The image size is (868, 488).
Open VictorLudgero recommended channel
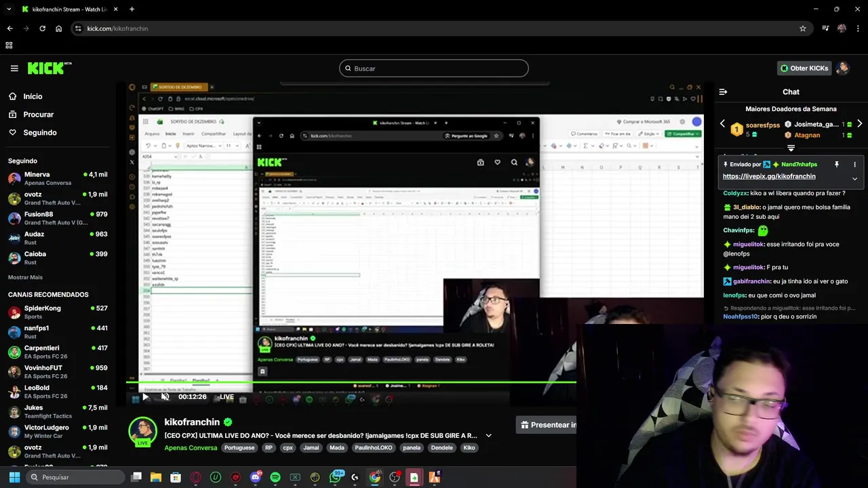coord(58,431)
